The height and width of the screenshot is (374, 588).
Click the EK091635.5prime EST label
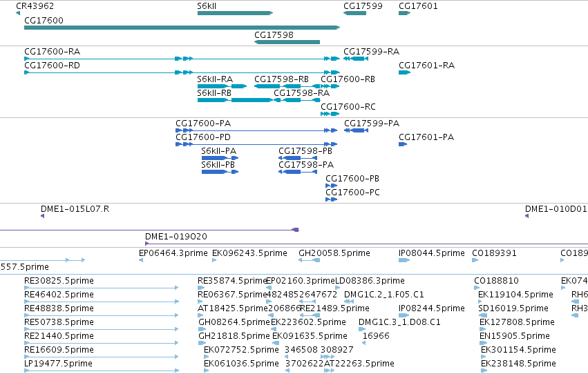coord(310,337)
